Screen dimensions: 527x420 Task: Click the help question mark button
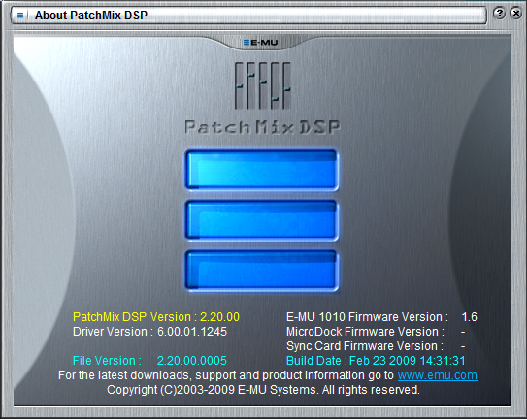coord(500,14)
